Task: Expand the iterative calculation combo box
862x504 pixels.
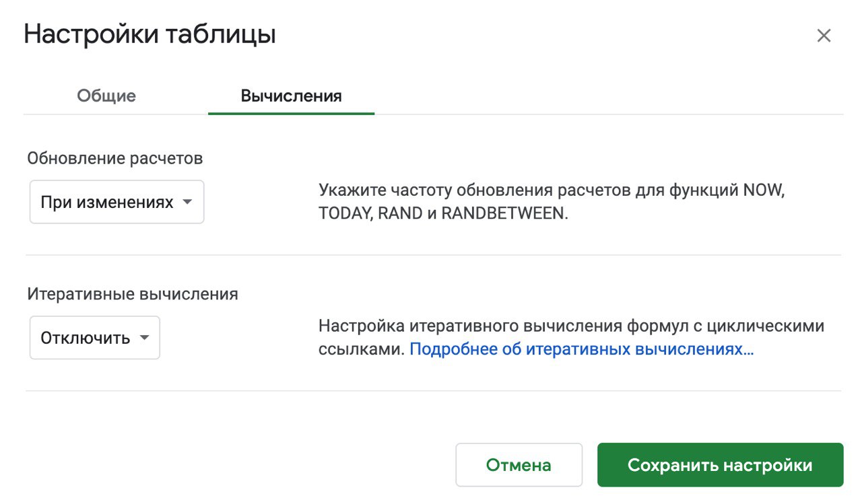Action: pyautogui.click(x=95, y=338)
